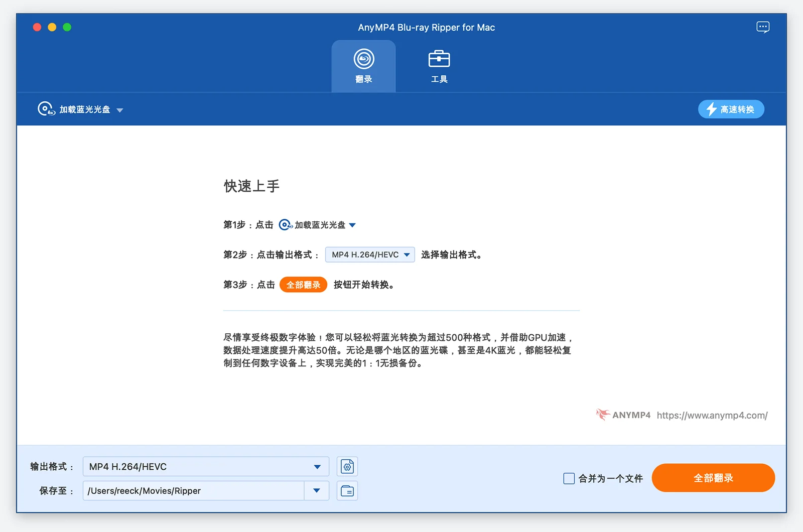Expand the 加载蓝光光盘 dropdown arrow in toolbar
Screen dimensions: 803x532
pyautogui.click(x=120, y=110)
